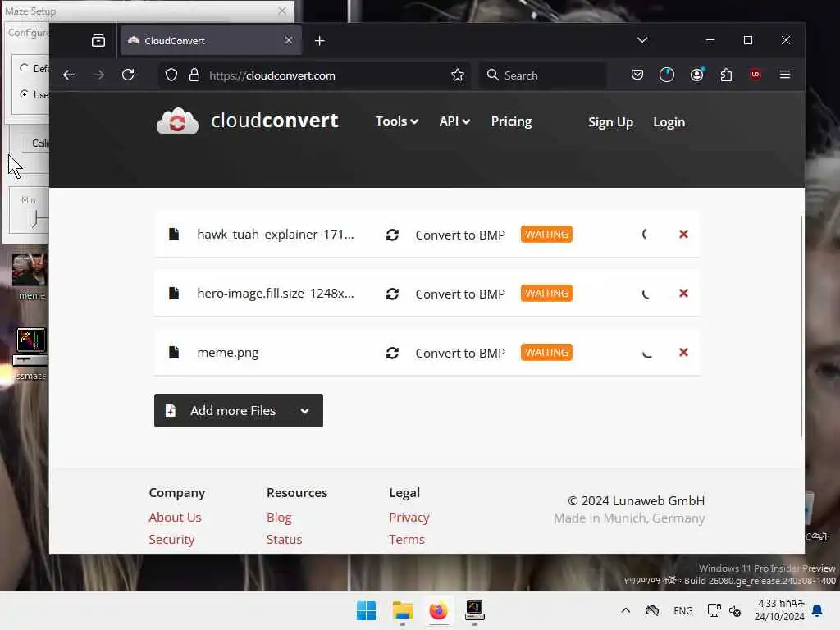Click Login in the header

(x=669, y=122)
